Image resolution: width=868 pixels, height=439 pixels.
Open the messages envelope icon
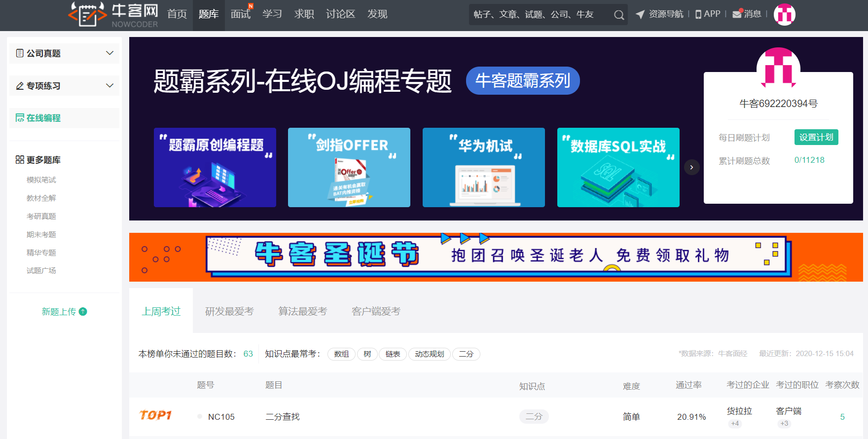click(x=737, y=14)
